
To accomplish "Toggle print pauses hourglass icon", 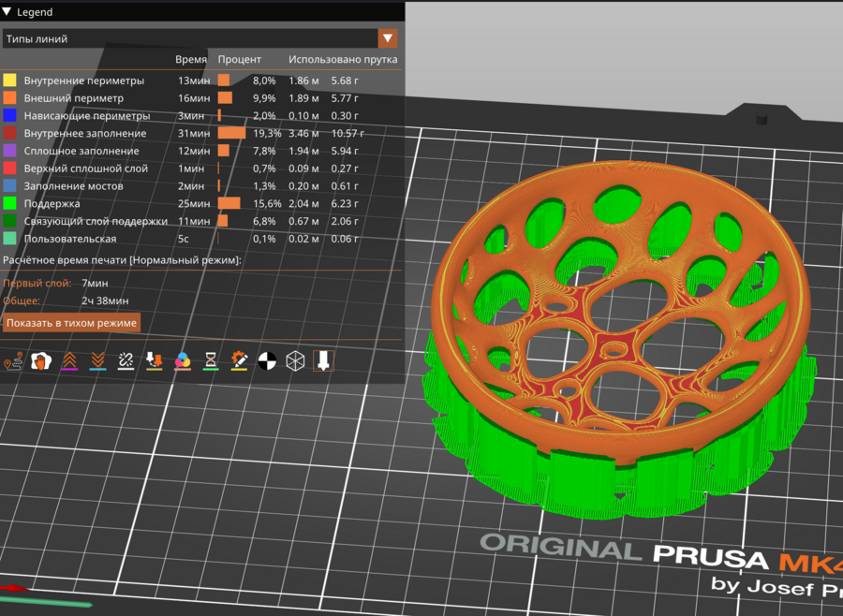I will click(211, 360).
